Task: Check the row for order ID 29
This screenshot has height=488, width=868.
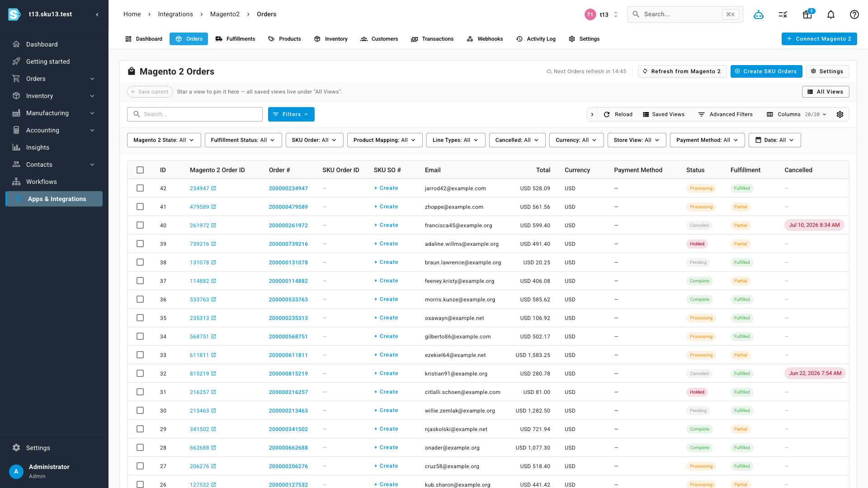Action: pyautogui.click(x=140, y=429)
